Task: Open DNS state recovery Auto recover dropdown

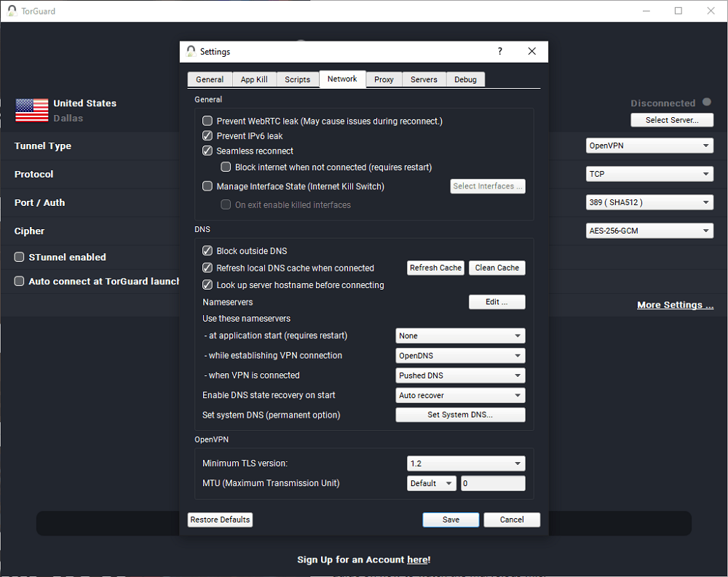Action: click(460, 396)
